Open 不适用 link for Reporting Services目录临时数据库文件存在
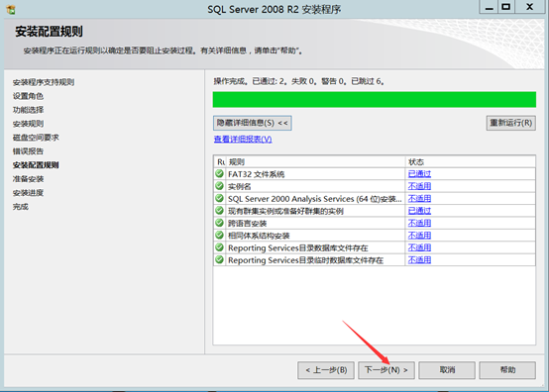Image resolution: width=549 pixels, height=392 pixels. coord(419,260)
